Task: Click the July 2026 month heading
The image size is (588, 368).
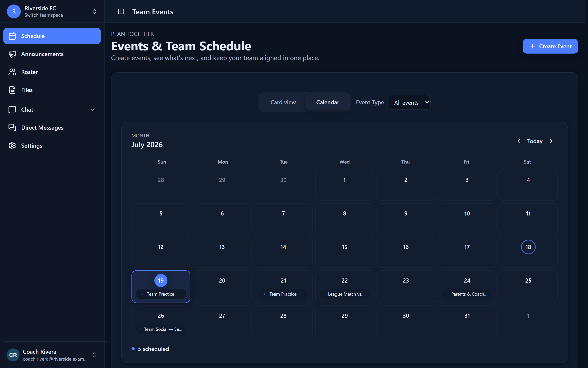Action: click(147, 145)
